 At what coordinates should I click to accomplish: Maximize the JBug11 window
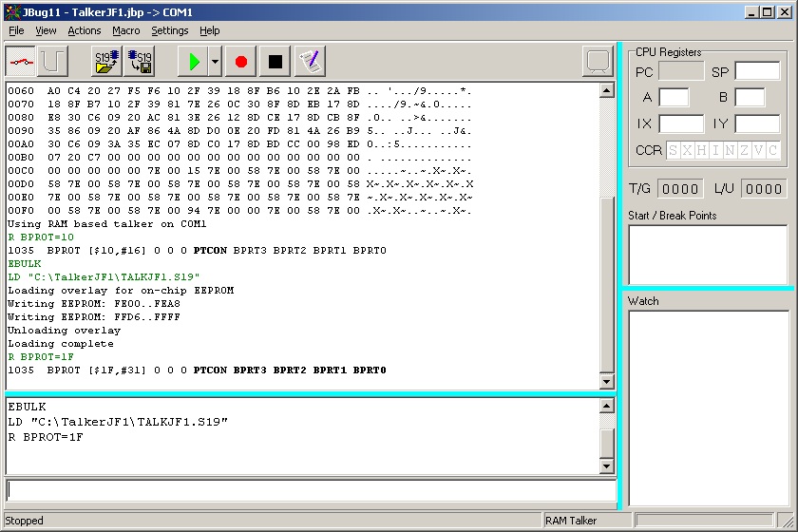coord(768,12)
